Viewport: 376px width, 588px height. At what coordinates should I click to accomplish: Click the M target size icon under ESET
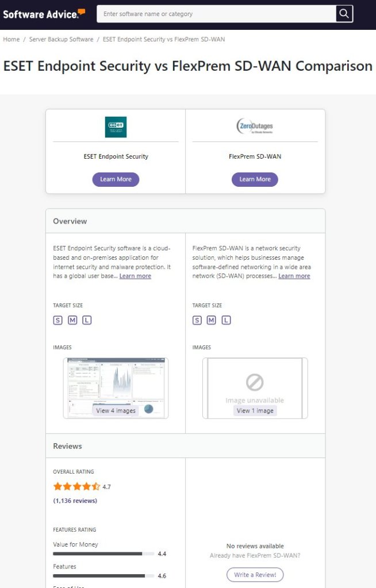72,320
